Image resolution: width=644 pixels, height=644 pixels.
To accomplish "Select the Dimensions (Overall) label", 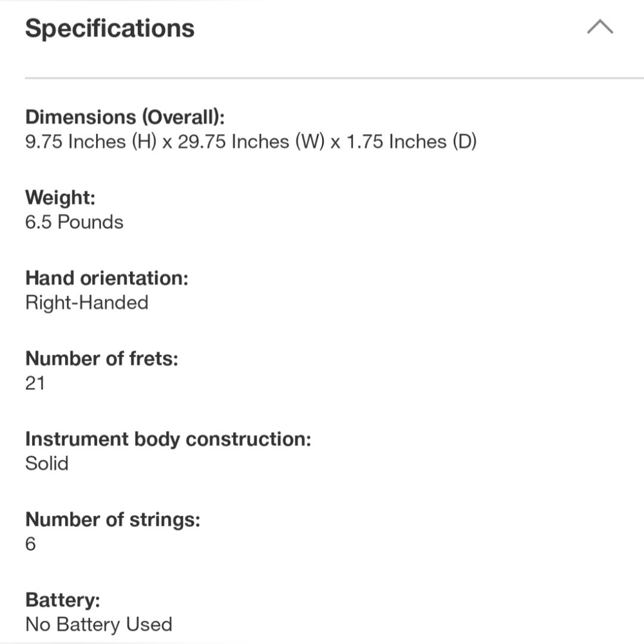I will coord(125,117).
